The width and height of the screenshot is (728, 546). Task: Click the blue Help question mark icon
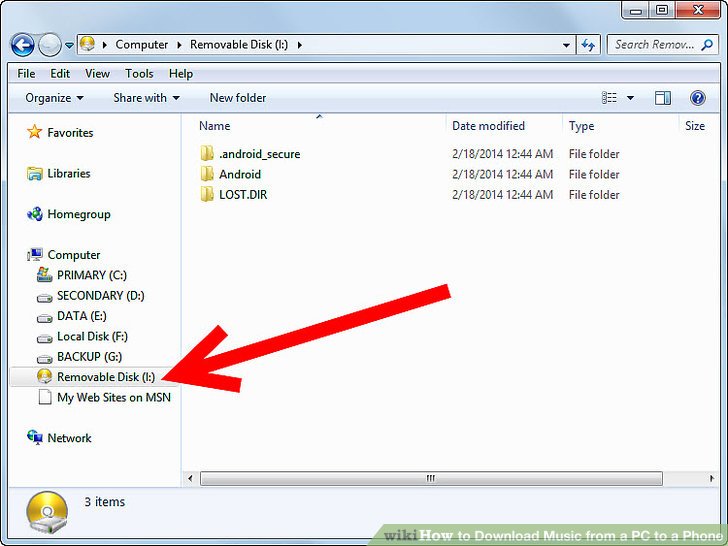(697, 98)
